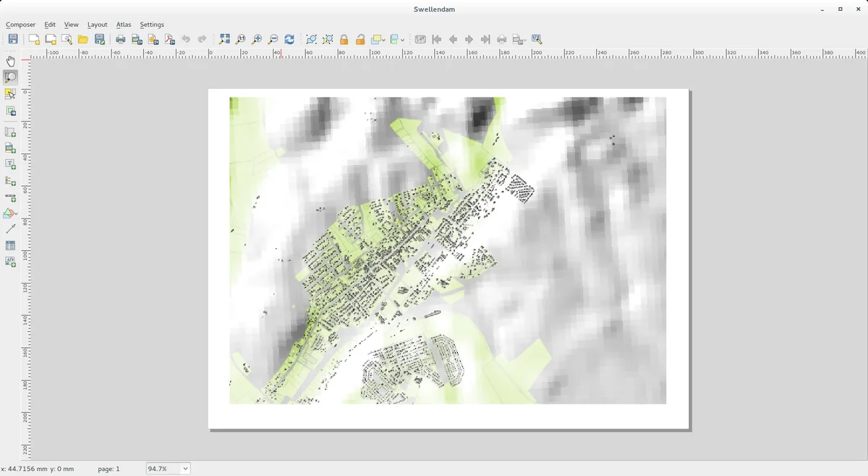
Task: Select the Add label tool
Action: (10, 165)
